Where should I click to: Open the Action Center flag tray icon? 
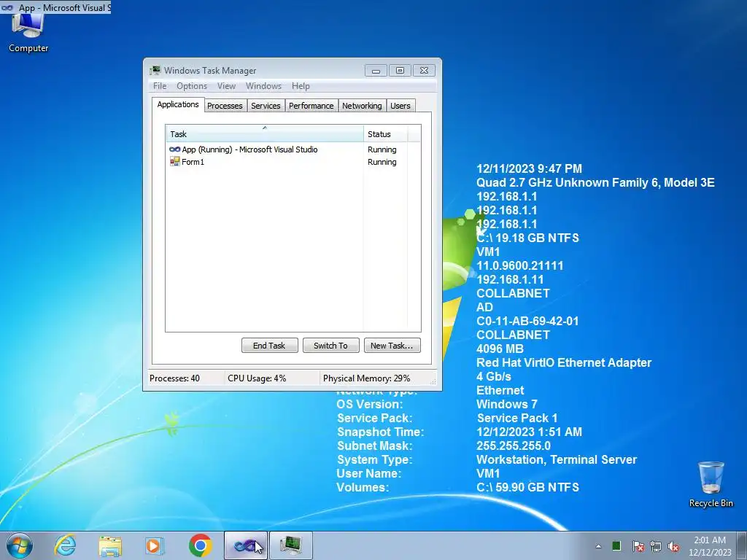point(638,546)
